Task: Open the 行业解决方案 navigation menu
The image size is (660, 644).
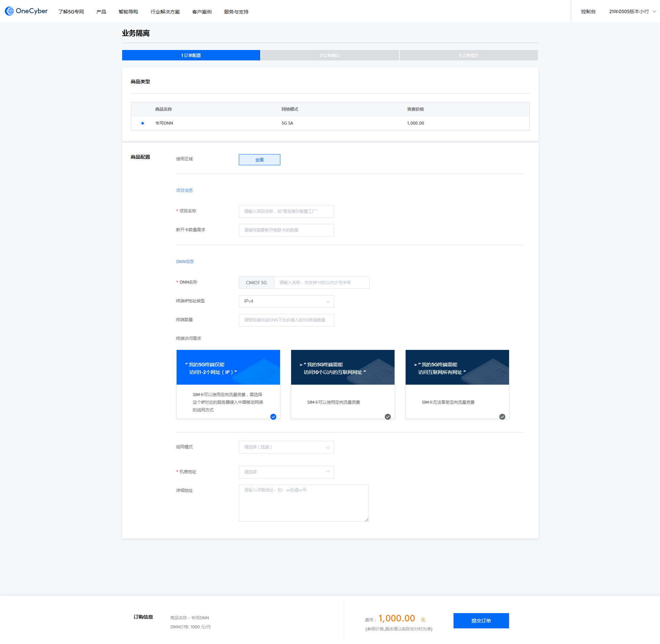Action: coord(165,12)
